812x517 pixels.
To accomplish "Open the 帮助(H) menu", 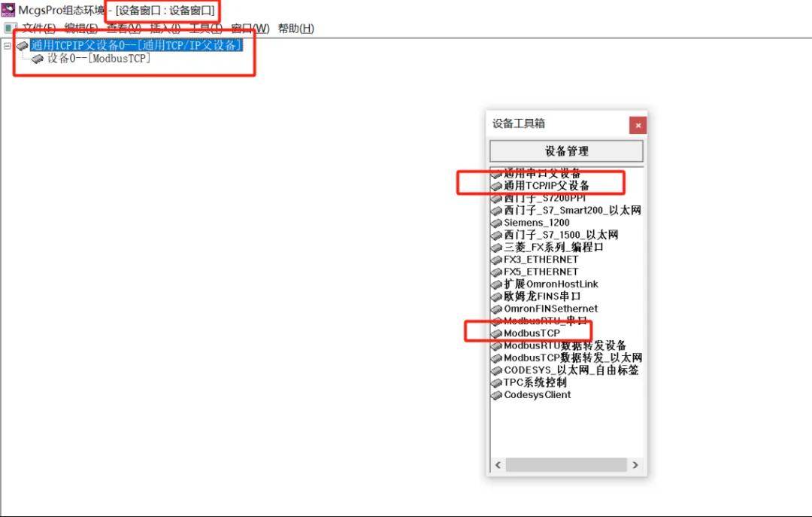I will (x=295, y=29).
